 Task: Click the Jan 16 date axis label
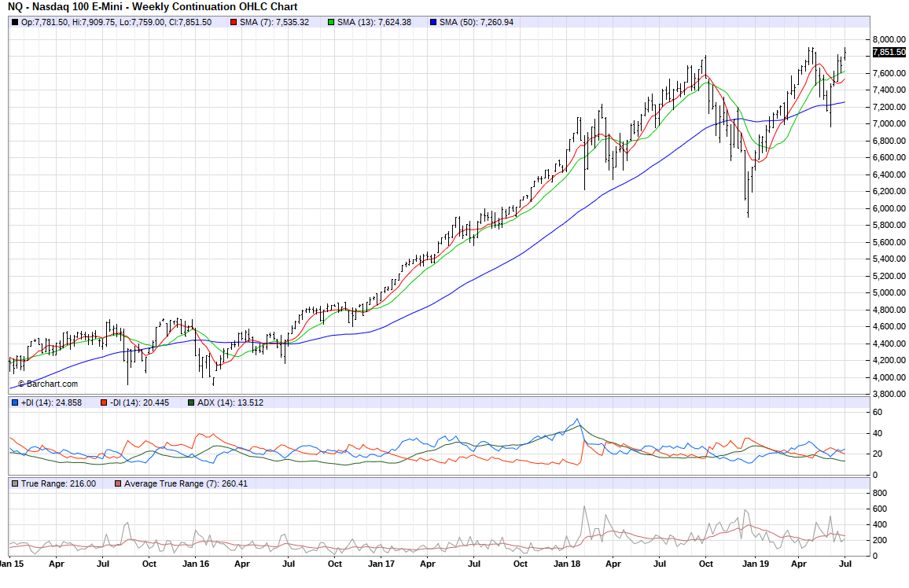[x=195, y=564]
